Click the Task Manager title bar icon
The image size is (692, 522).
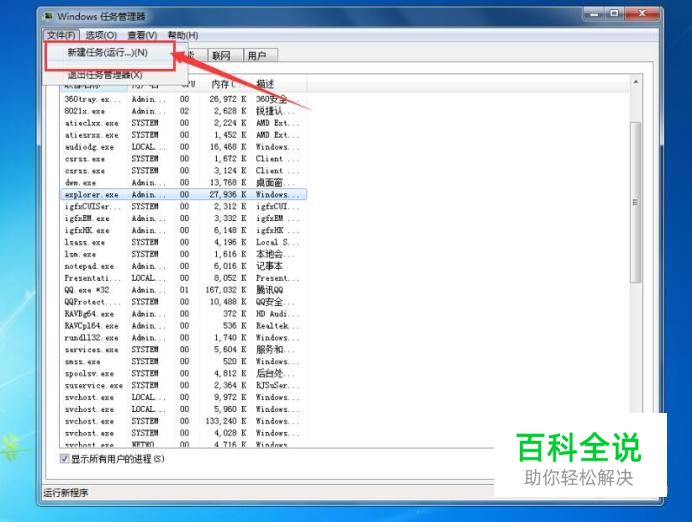click(x=48, y=16)
